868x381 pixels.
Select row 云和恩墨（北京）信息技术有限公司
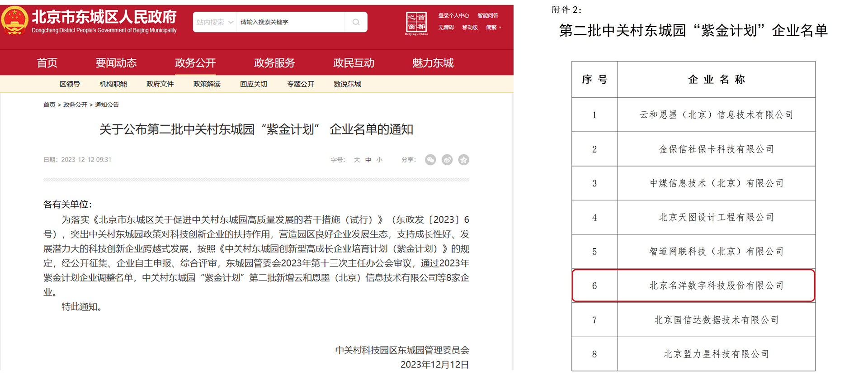click(x=693, y=115)
